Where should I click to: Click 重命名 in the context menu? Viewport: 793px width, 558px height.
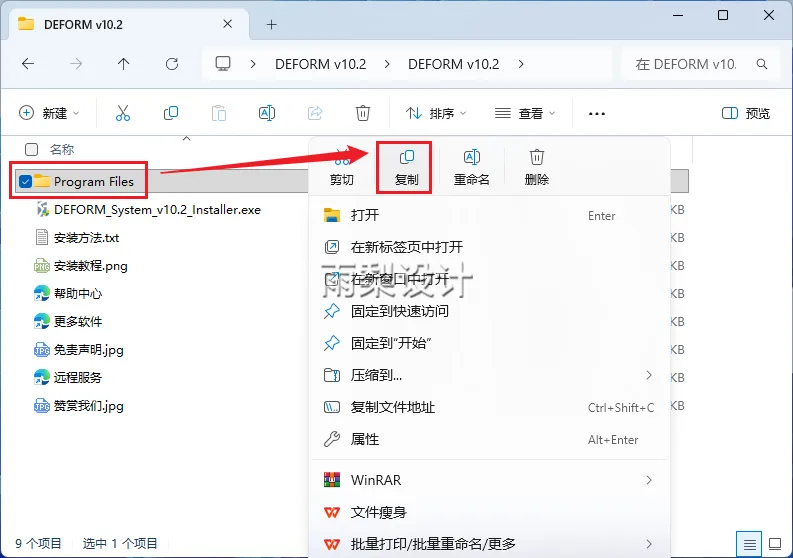coord(471,167)
